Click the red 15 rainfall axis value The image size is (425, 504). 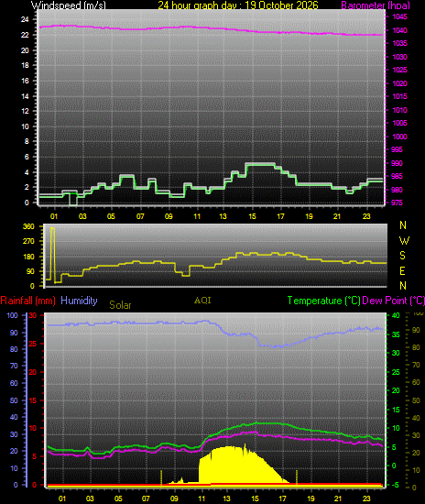33,400
